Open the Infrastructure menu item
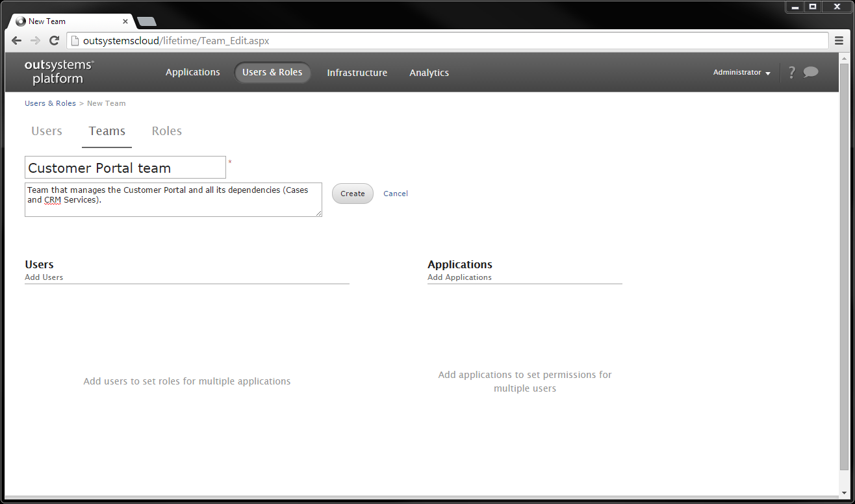The width and height of the screenshot is (855, 504). tap(357, 72)
